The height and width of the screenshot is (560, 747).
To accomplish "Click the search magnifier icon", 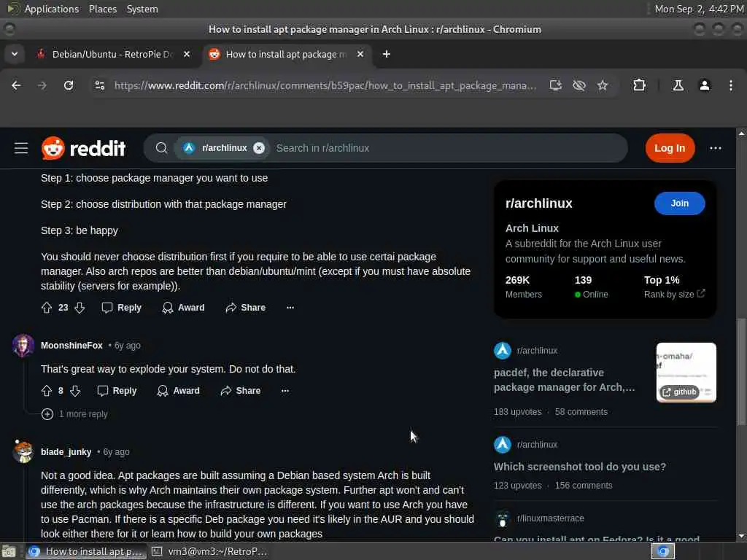I will click(x=161, y=148).
